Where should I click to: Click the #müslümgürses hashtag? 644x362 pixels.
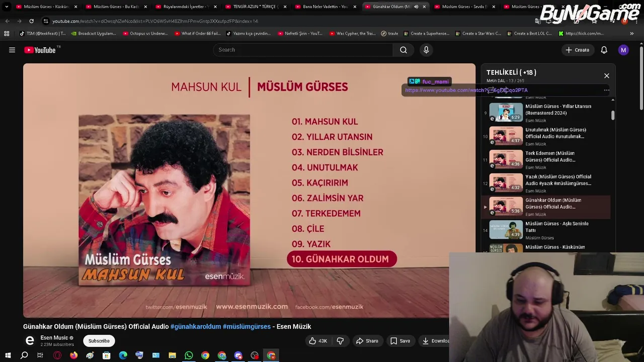point(247,326)
